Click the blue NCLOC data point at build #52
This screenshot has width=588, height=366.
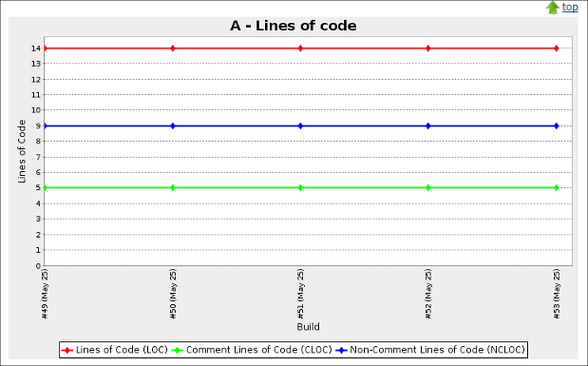[x=428, y=125]
